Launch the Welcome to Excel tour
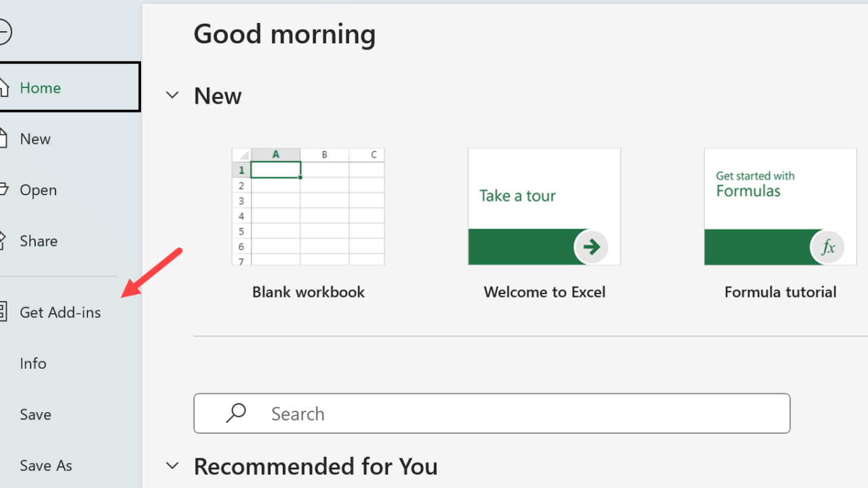This screenshot has width=868, height=488. click(x=544, y=207)
